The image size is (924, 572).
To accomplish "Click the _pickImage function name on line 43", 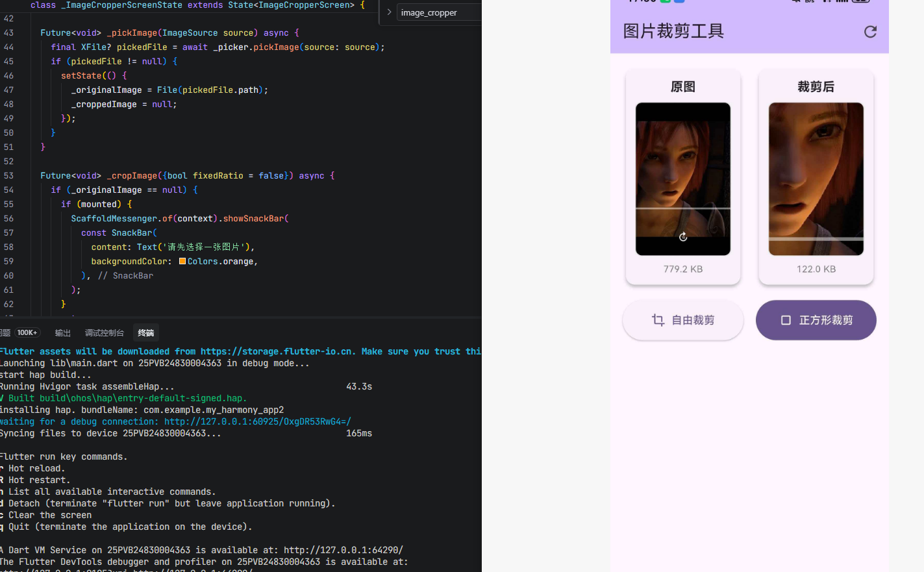I will point(132,32).
